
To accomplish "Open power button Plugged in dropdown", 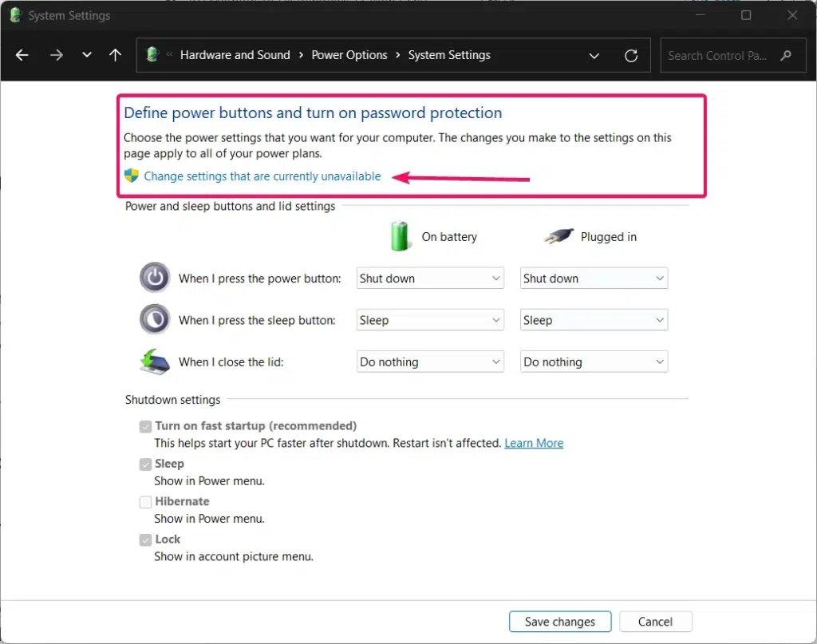I will (x=594, y=279).
